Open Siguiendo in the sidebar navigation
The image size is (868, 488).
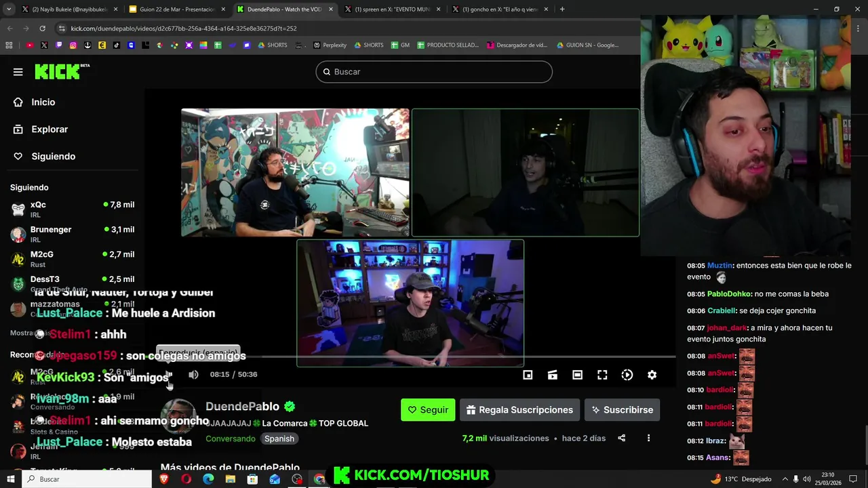tap(53, 156)
